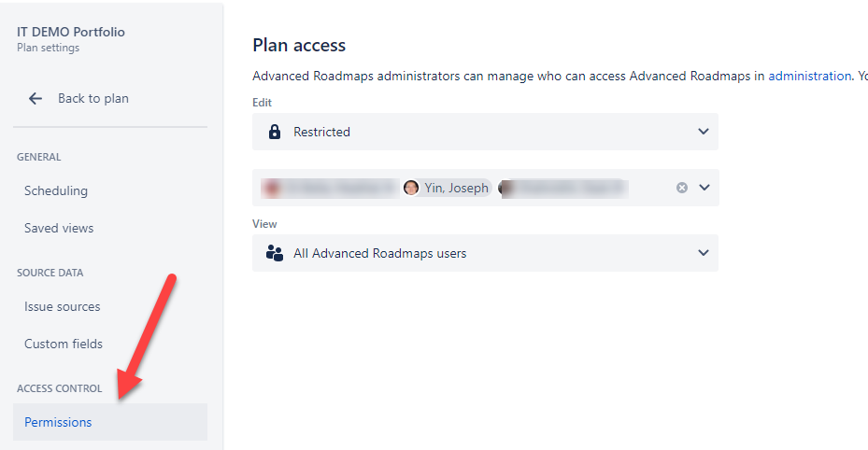Expand the user picker dropdown chevron
The height and width of the screenshot is (450, 868).
(x=704, y=188)
